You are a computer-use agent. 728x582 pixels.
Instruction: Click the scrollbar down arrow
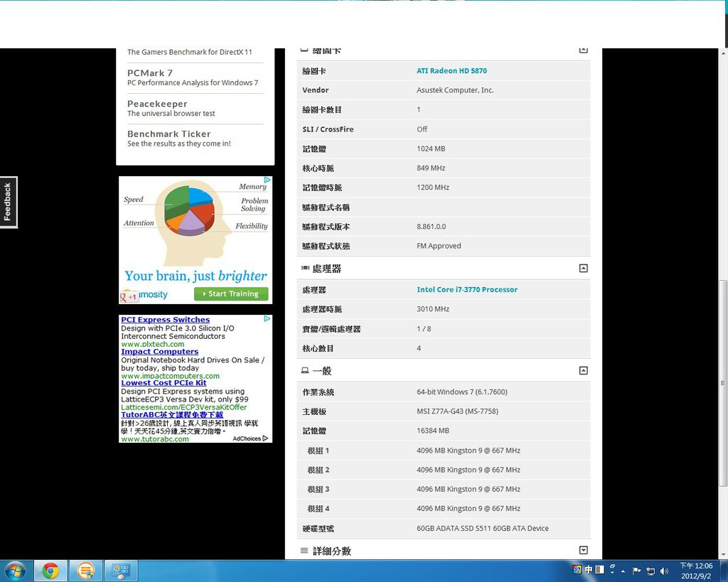[723, 554]
